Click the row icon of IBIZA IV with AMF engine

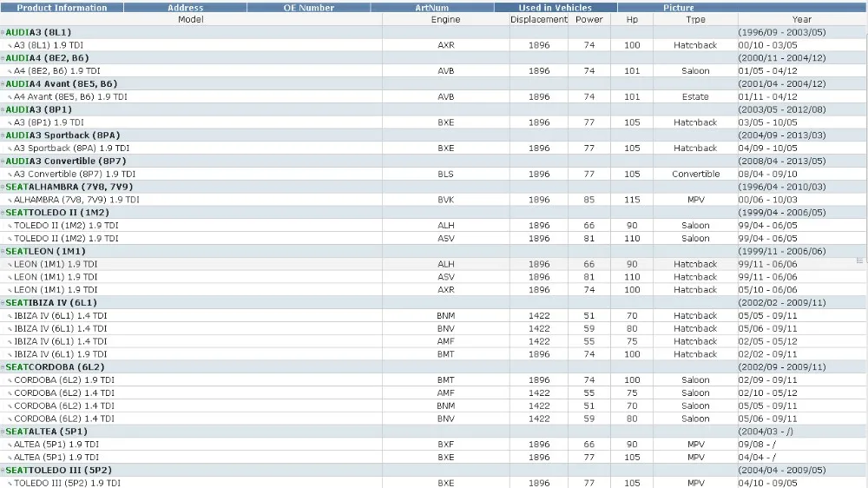pos(10,342)
